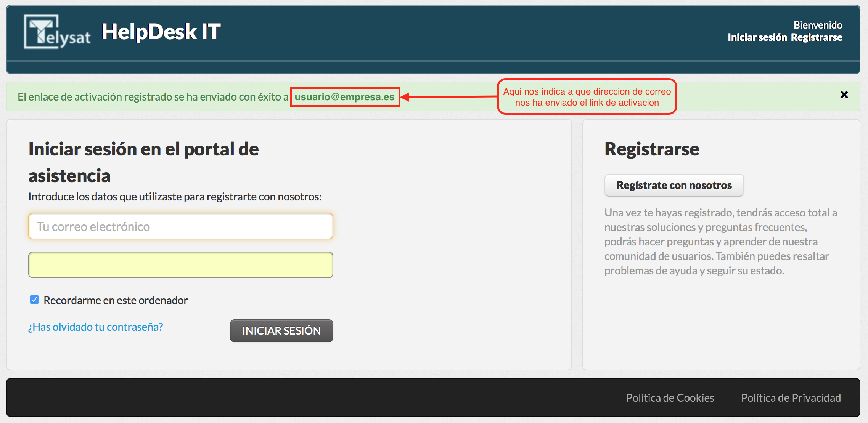Click the red annotation callout box

[x=587, y=97]
